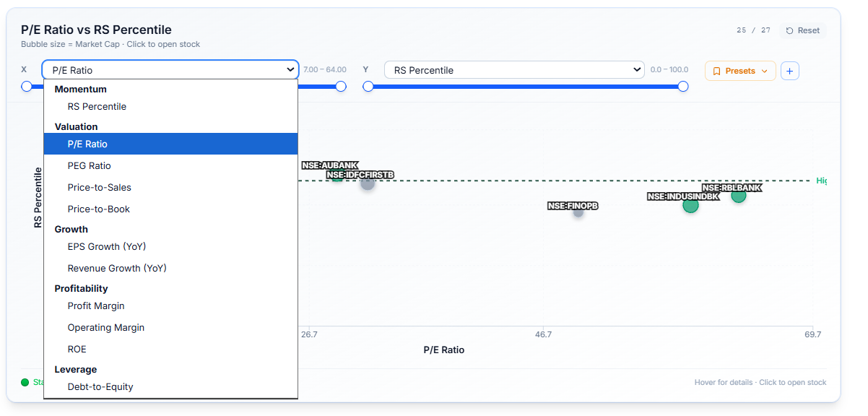Click the Leverage group header in list
The height and width of the screenshot is (416, 868).
75,369
